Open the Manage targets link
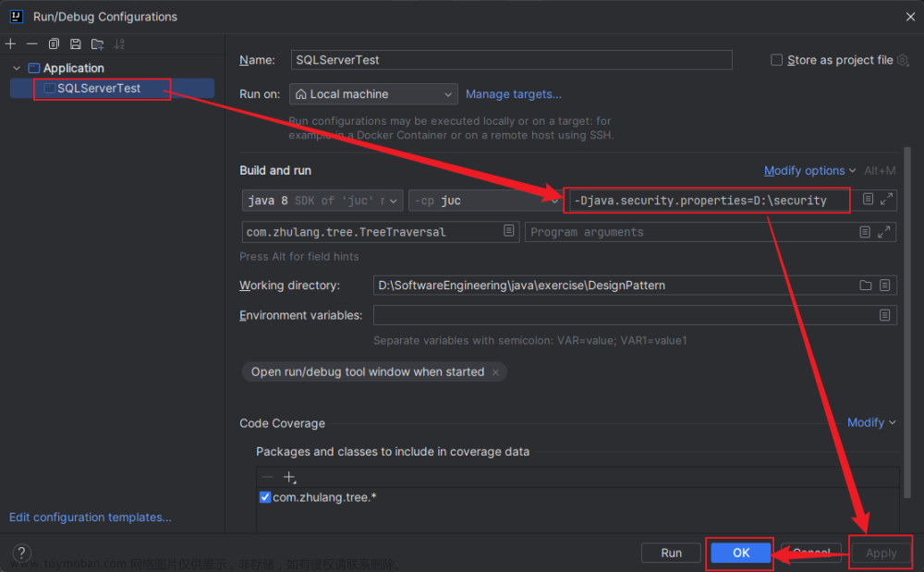This screenshot has height=572, width=924. (513, 94)
